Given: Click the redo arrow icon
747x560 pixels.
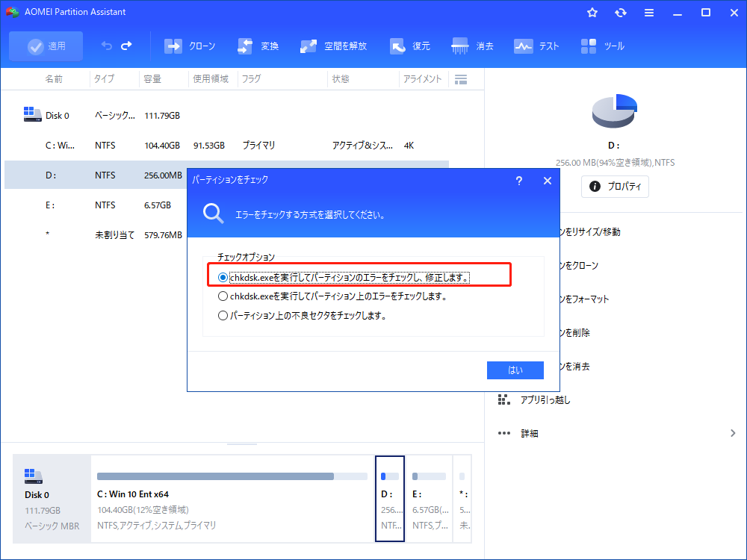Looking at the screenshot, I should [x=126, y=46].
